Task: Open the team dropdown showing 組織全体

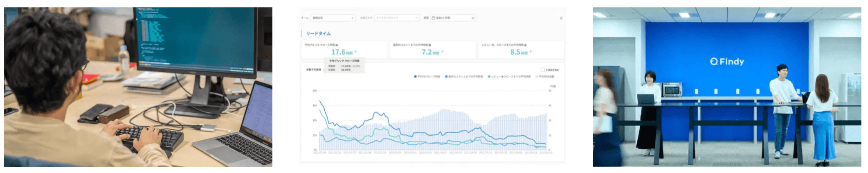Action: [x=333, y=18]
